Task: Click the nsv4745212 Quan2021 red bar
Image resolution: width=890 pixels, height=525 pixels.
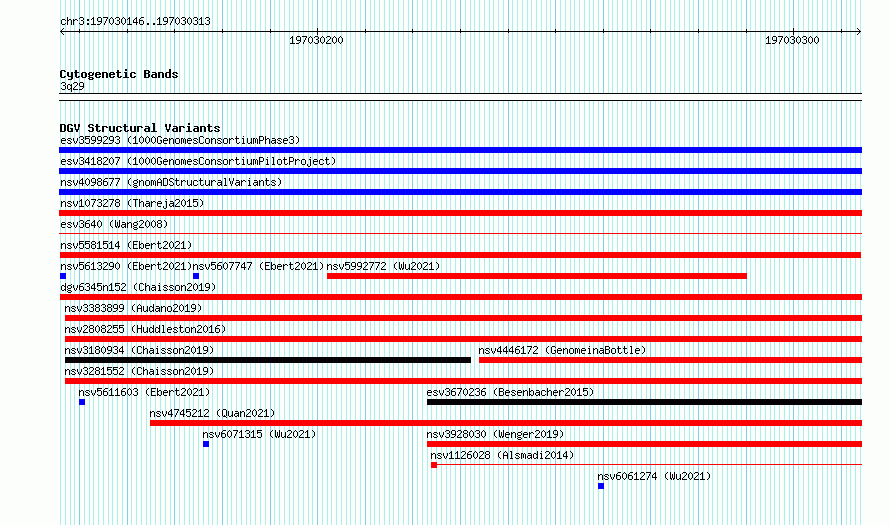Action: (x=506, y=423)
